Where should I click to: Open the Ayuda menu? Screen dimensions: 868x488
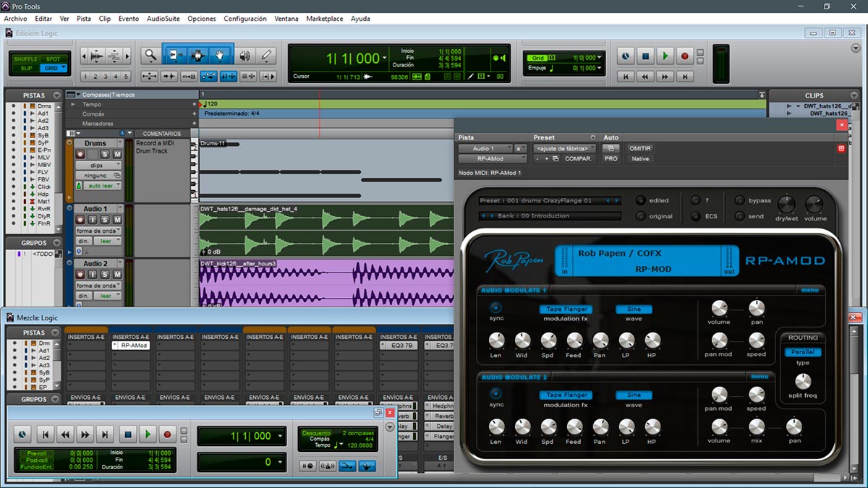click(x=361, y=19)
